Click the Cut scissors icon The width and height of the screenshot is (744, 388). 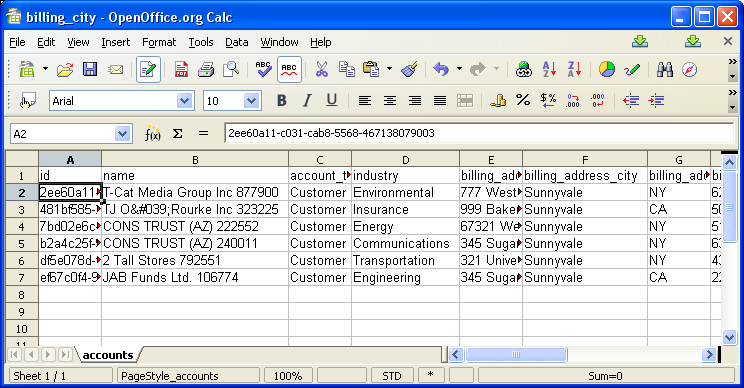(322, 70)
